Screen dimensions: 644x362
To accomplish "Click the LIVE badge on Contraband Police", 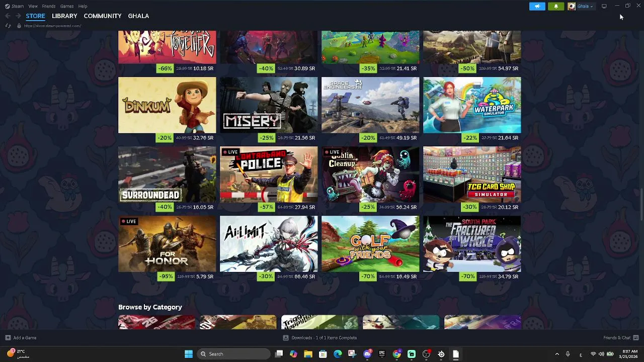I will [x=229, y=152].
